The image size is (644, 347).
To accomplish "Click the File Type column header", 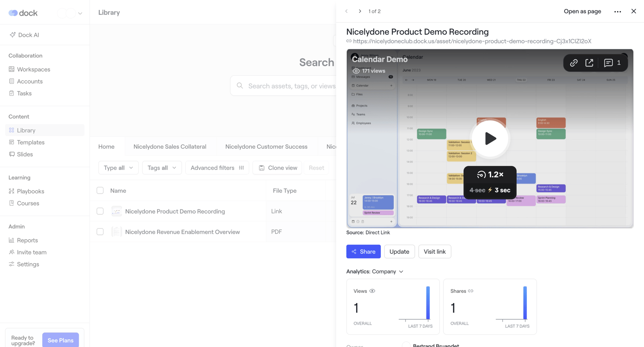I will [x=285, y=191].
